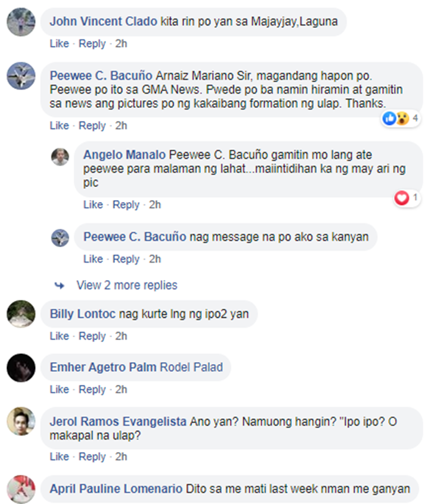This screenshot has height=504, width=447.
Task: Click the heart reaction on Angelo's reply
Action: 402,197
